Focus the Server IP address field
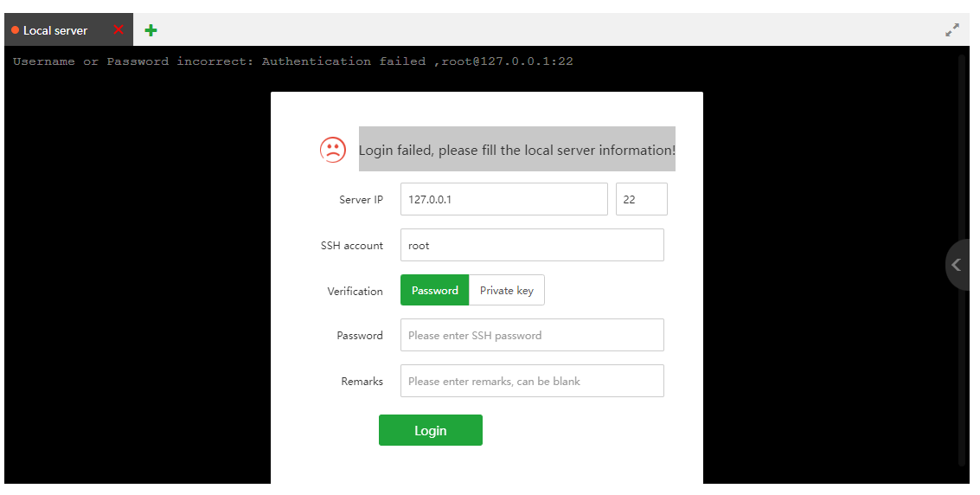The height and width of the screenshot is (495, 980). [x=503, y=199]
